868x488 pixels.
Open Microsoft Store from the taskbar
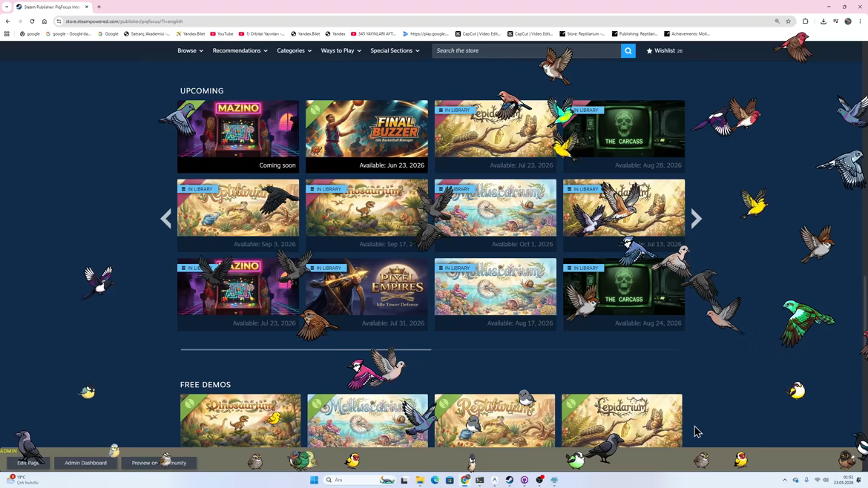point(450,480)
